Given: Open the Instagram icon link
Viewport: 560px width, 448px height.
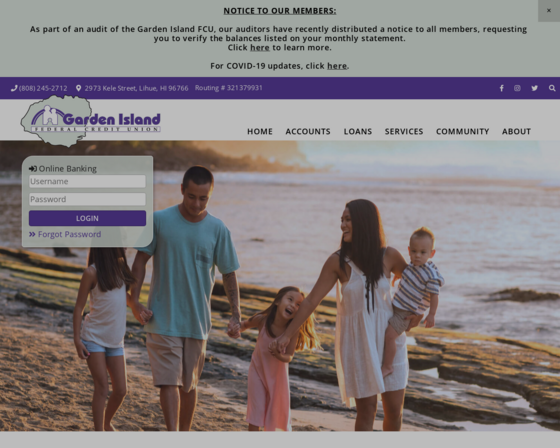Looking at the screenshot, I should click(x=517, y=88).
